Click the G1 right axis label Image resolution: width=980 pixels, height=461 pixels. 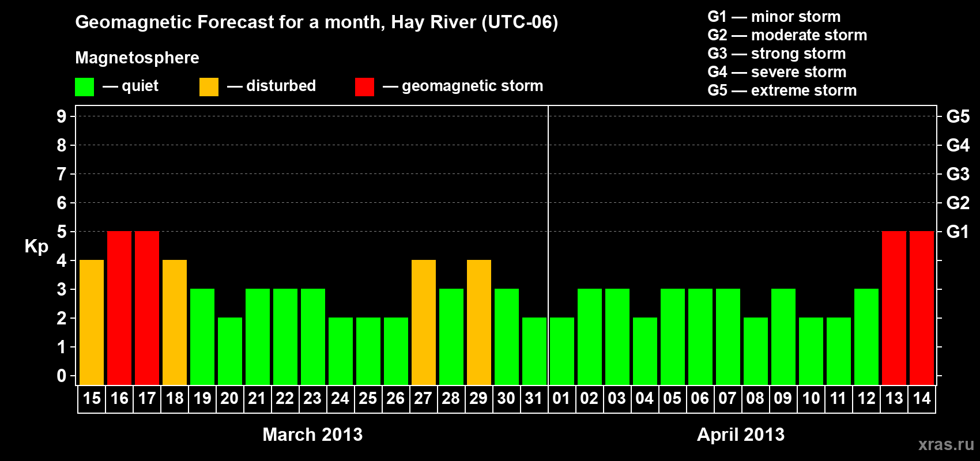tap(958, 232)
